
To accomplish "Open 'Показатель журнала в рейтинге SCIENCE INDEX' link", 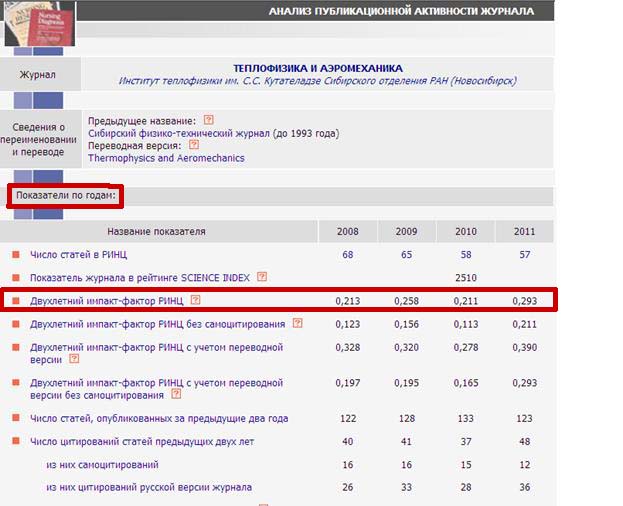I will point(140,278).
